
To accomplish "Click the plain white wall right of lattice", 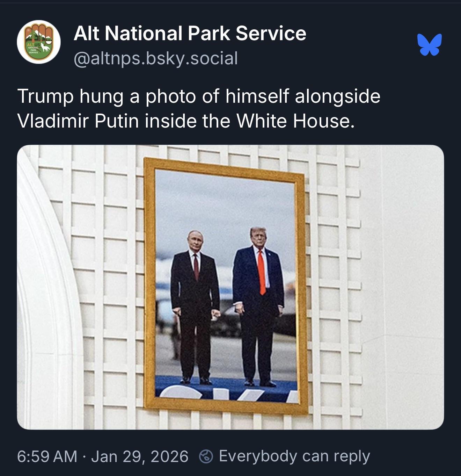I will pos(402,287).
